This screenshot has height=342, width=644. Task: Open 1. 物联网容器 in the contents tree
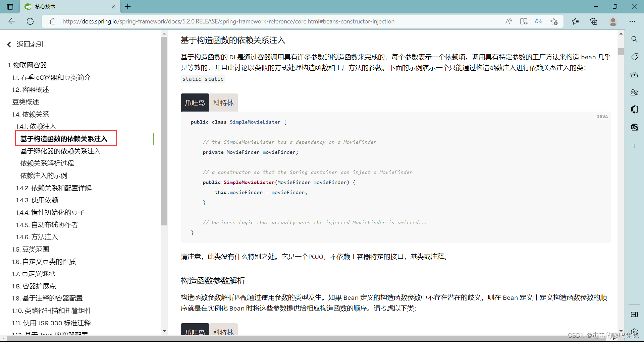tap(28, 65)
